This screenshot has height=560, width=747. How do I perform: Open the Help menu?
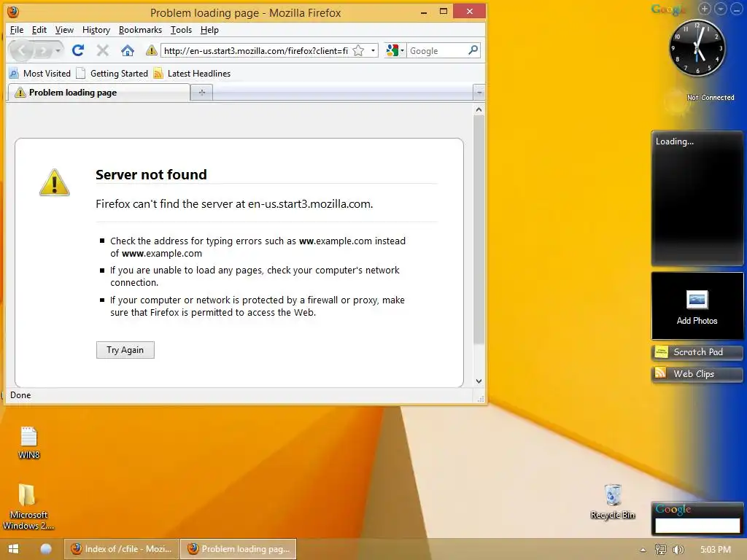(x=209, y=30)
